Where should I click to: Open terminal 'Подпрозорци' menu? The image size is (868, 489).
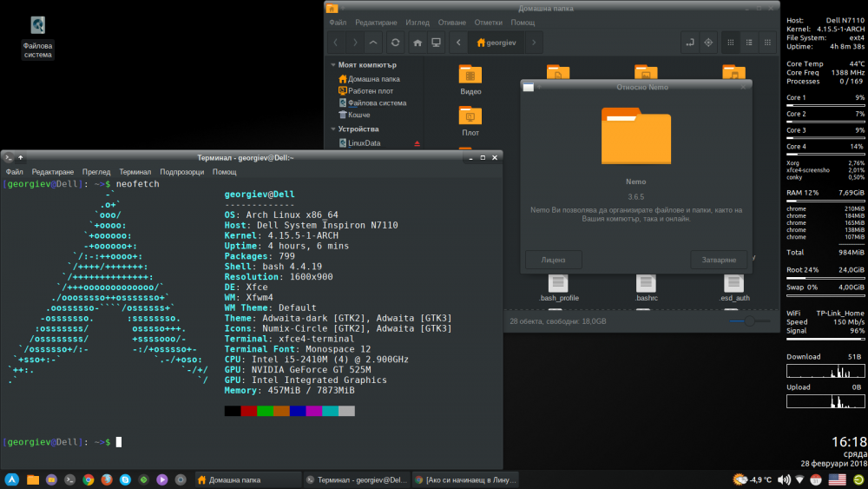[182, 172]
